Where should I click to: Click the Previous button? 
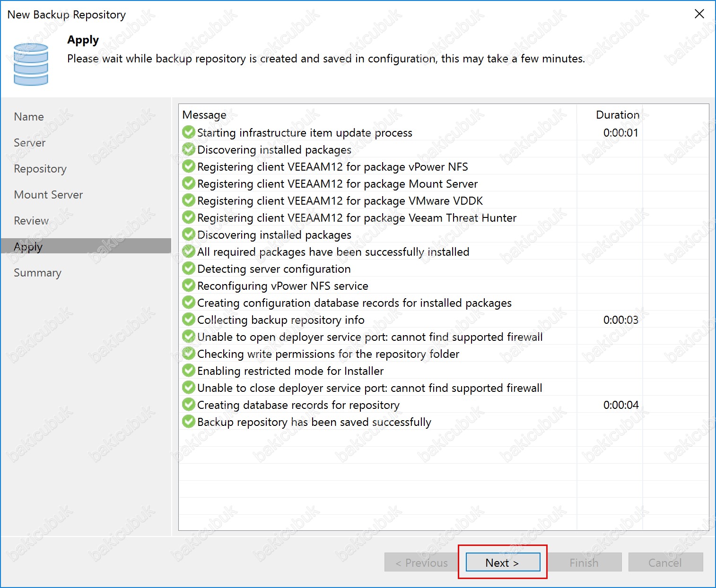pos(421,562)
